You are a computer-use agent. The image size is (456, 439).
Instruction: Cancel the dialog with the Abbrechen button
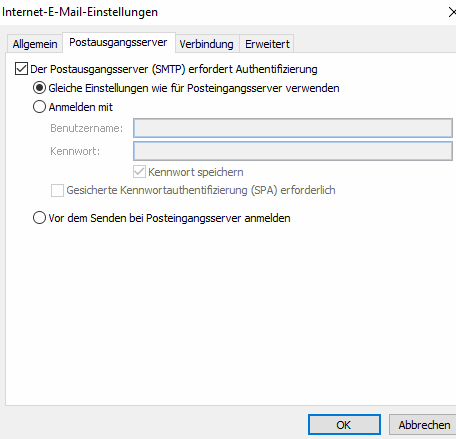point(423,425)
